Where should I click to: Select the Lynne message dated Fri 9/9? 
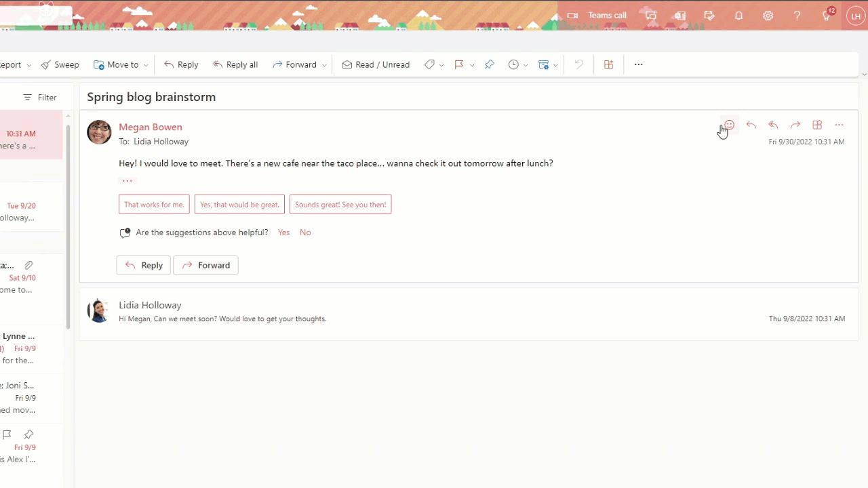click(x=31, y=348)
